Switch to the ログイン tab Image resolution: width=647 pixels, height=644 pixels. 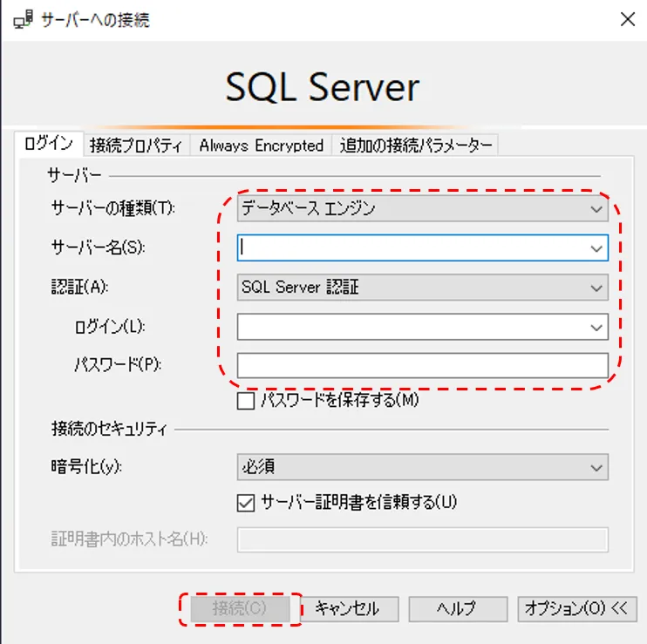49,145
